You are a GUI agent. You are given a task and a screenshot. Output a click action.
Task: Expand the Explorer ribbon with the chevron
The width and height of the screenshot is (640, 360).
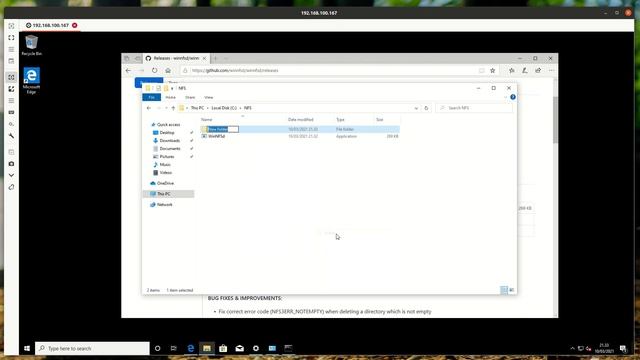coord(505,97)
